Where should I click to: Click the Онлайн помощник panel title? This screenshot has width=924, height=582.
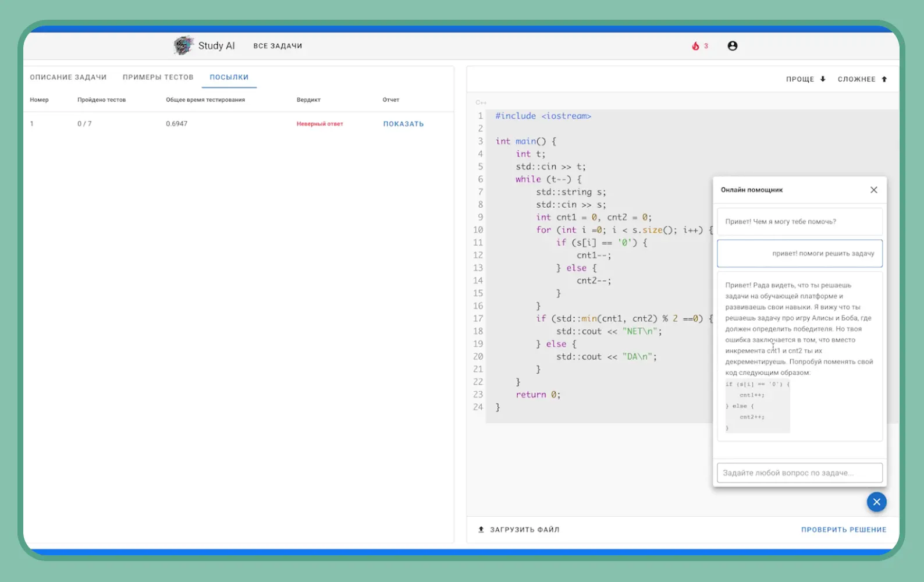click(751, 190)
